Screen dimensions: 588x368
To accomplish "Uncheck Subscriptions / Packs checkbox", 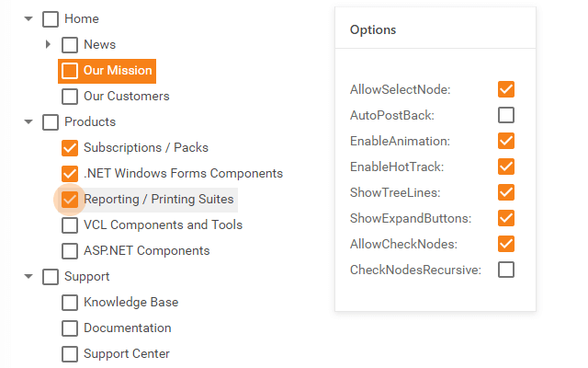I will (70, 147).
